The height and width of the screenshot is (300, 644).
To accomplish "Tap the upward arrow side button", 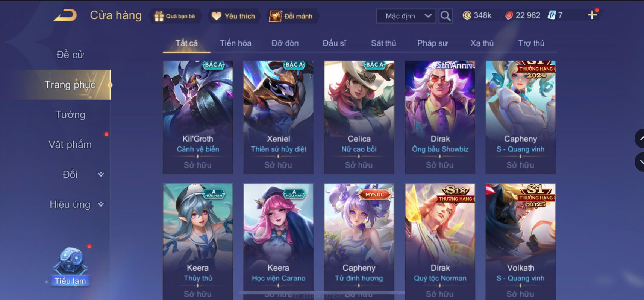I will (640, 139).
